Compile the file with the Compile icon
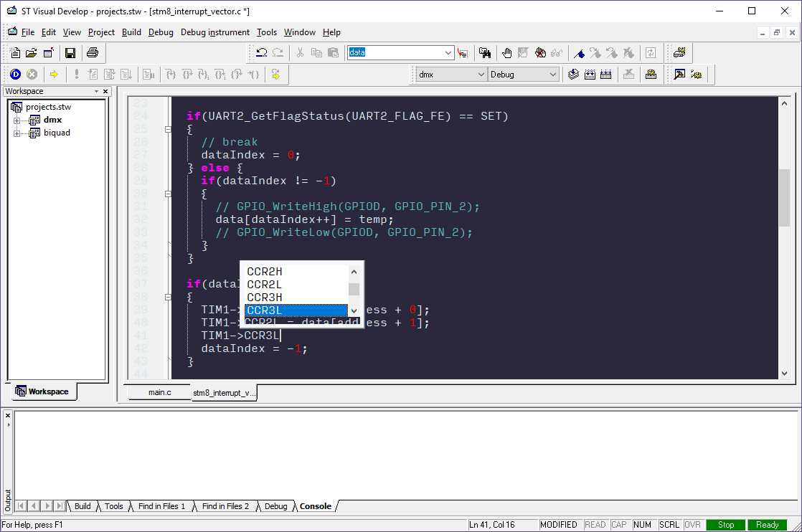The image size is (802, 532). 573,75
